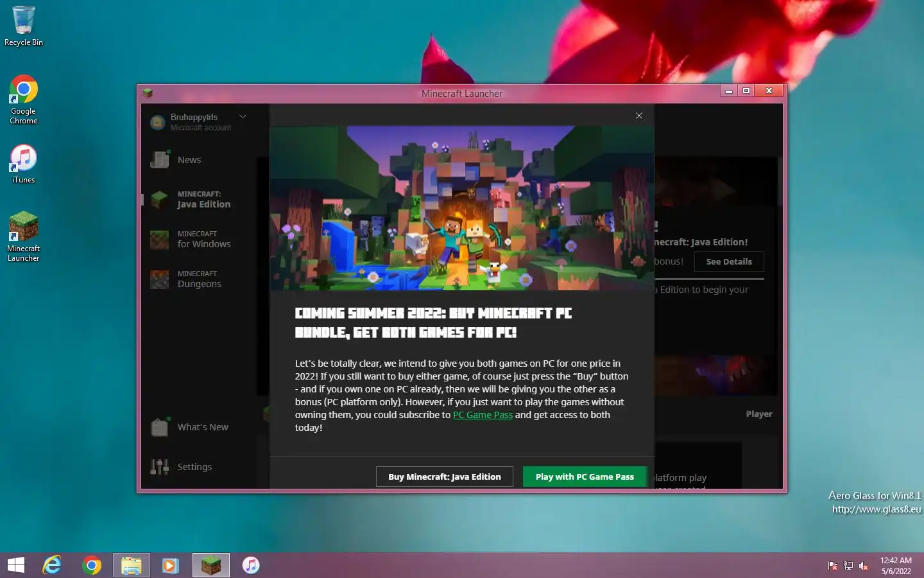924x578 pixels.
Task: Click the Java Edition grass block icon
Action: (x=159, y=200)
